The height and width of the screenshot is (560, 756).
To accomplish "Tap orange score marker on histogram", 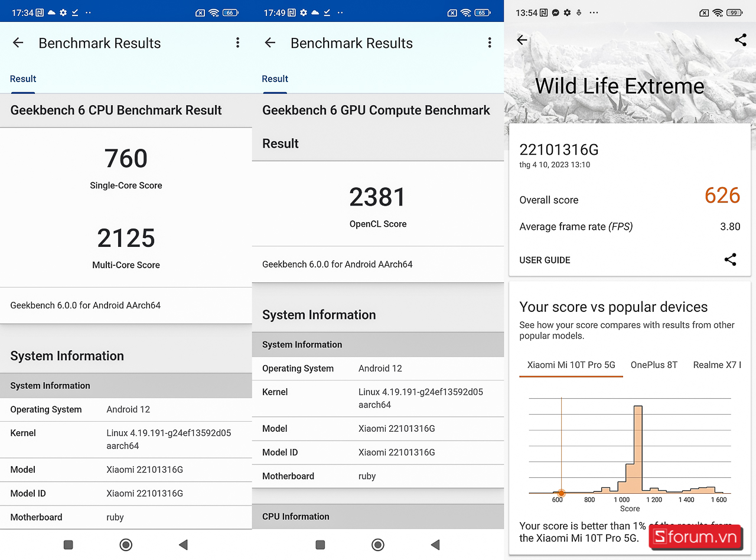I will [561, 493].
